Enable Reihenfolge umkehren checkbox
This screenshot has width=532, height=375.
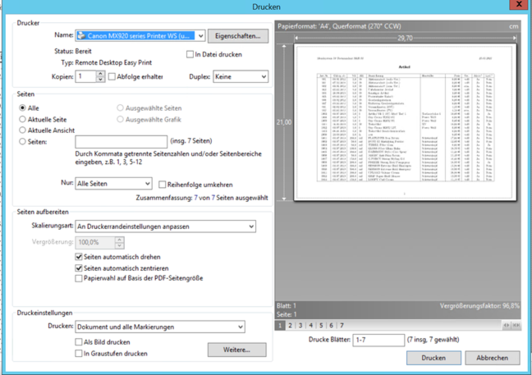click(x=162, y=185)
